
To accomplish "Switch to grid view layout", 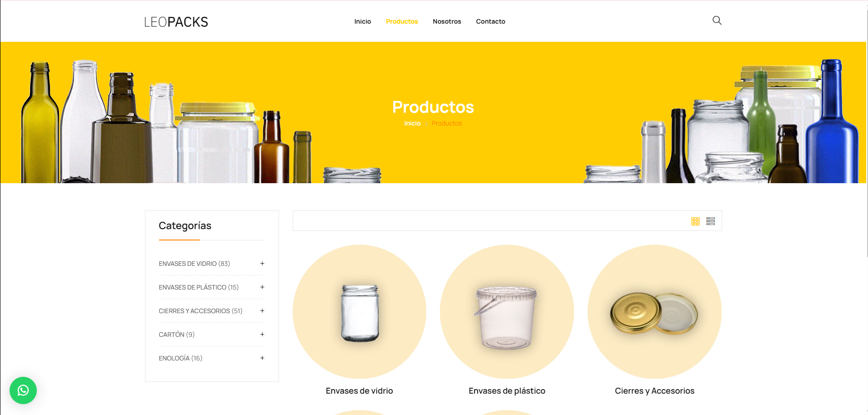I will 695,221.
